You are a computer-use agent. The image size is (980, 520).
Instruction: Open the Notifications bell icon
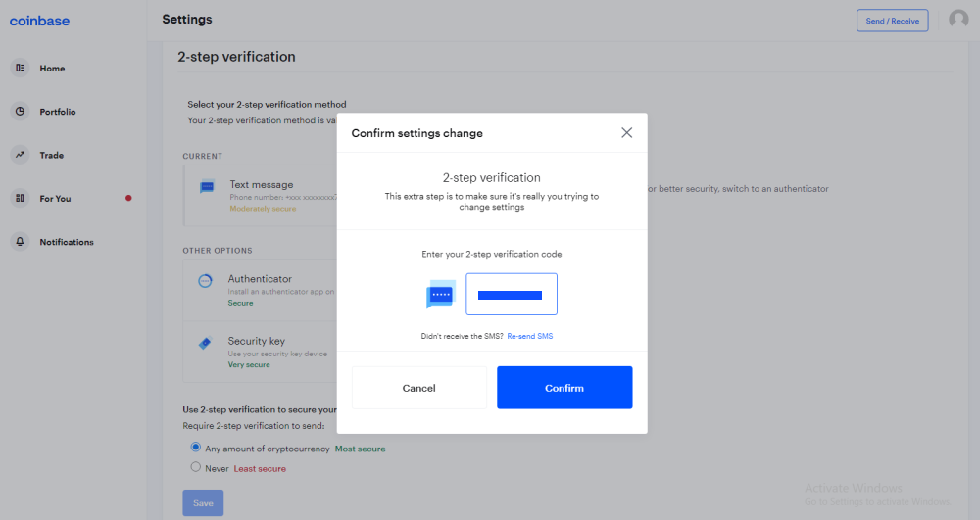tap(20, 242)
